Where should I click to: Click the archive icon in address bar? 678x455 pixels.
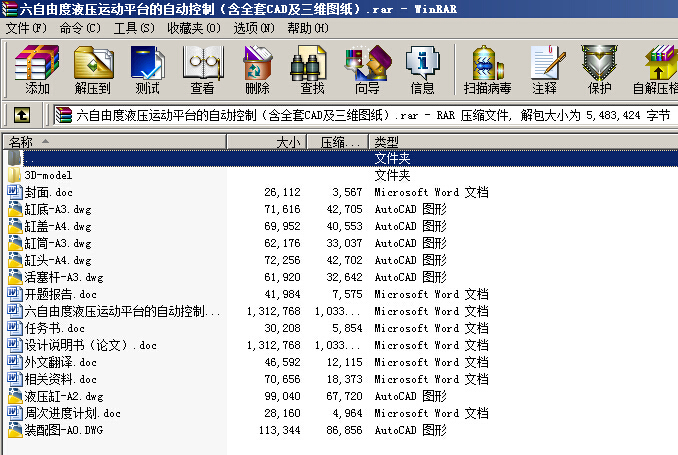click(63, 115)
